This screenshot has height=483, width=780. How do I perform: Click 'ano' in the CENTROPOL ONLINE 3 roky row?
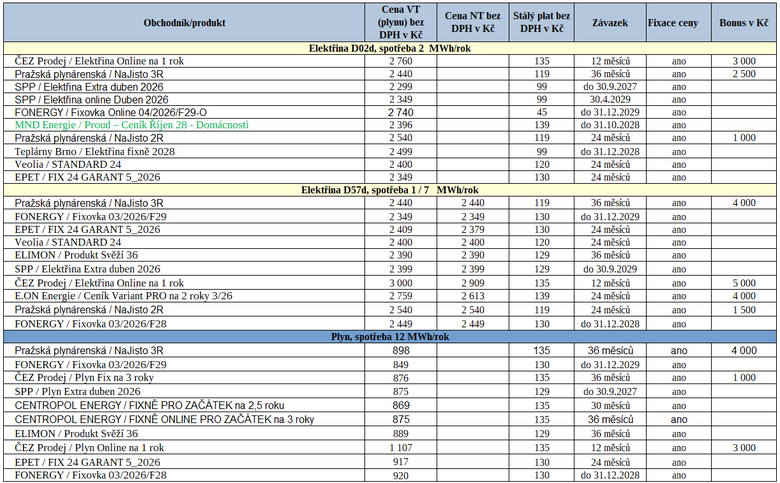click(679, 419)
